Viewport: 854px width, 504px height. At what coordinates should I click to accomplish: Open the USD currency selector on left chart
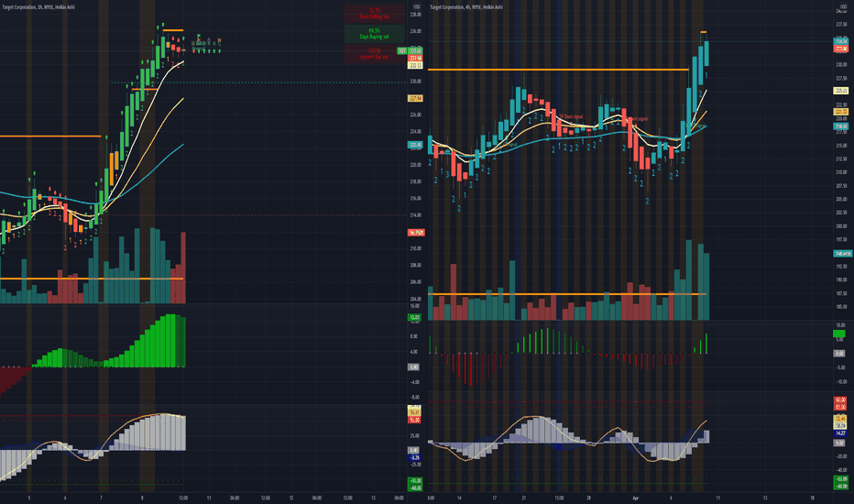tap(416, 6)
